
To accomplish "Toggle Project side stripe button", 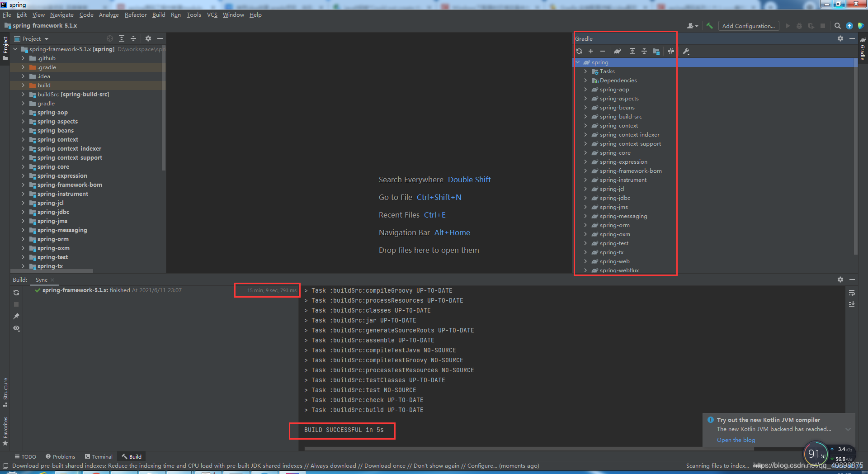I will (x=5, y=48).
